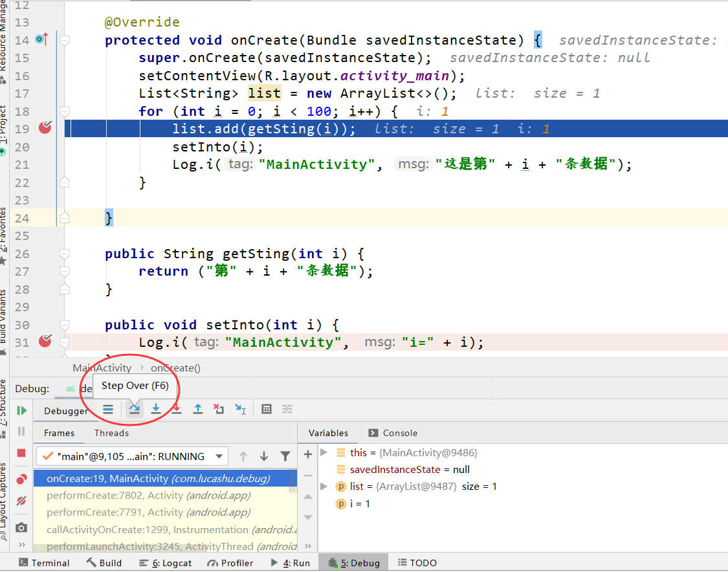Viewport: 728px width, 572px height.
Task: Switch to Frames tab
Action: pos(59,433)
